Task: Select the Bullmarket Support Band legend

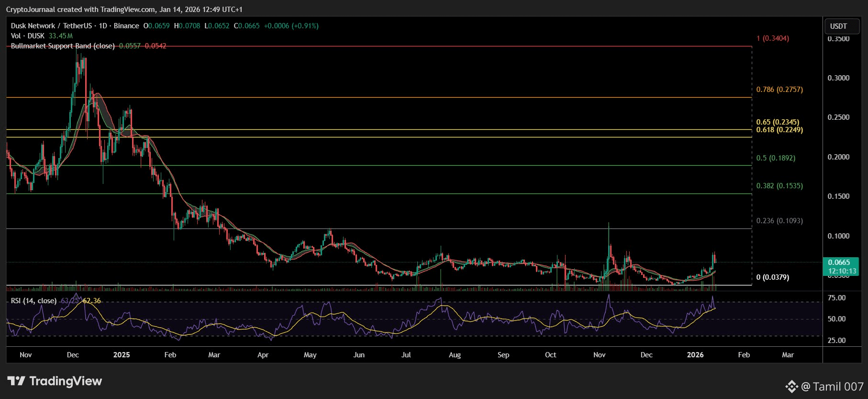Action: coord(63,46)
